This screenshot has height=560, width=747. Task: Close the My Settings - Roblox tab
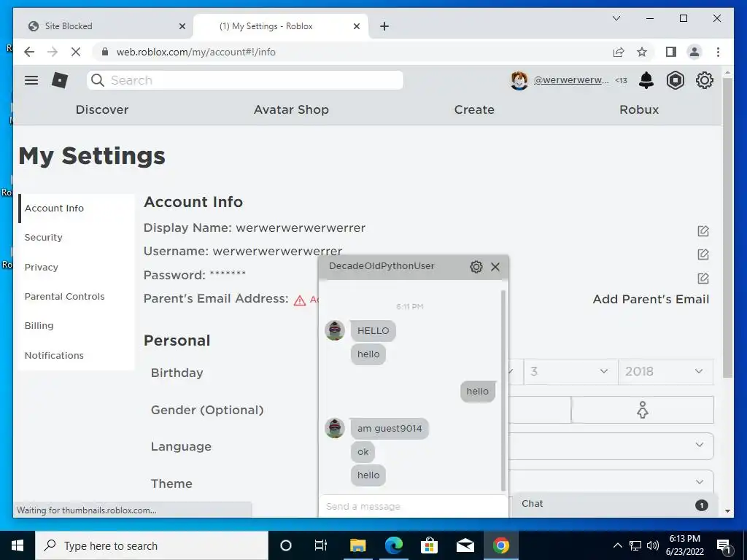(x=356, y=26)
